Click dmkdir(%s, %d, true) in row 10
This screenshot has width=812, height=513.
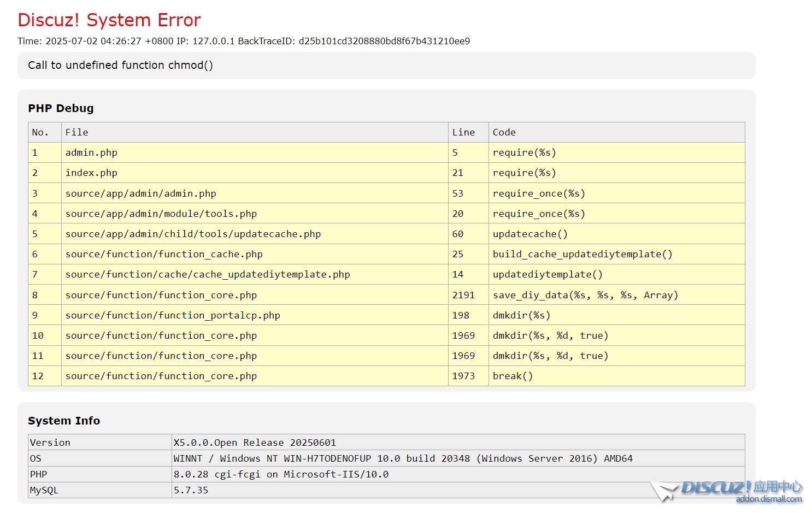550,335
